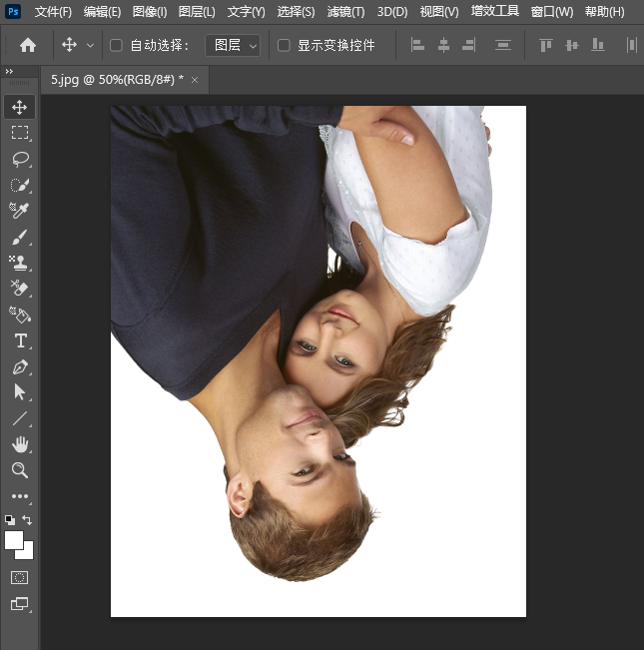
Task: Tick the 显示变换控件 checkbox
Action: pos(284,45)
